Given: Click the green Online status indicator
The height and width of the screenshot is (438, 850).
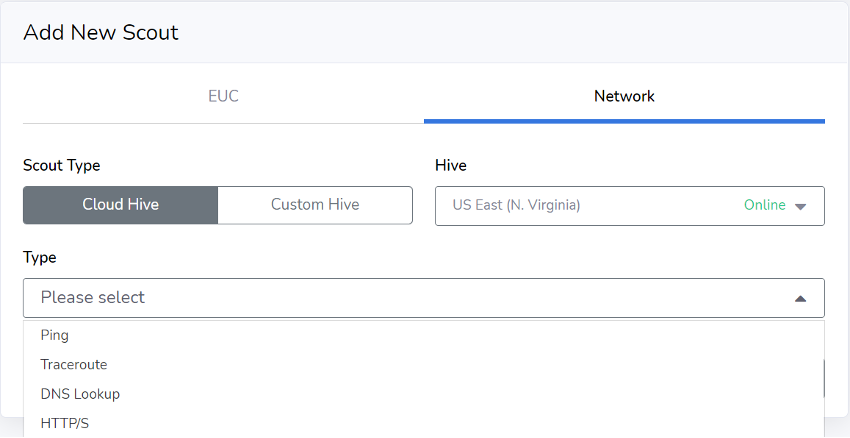Looking at the screenshot, I should [x=764, y=205].
